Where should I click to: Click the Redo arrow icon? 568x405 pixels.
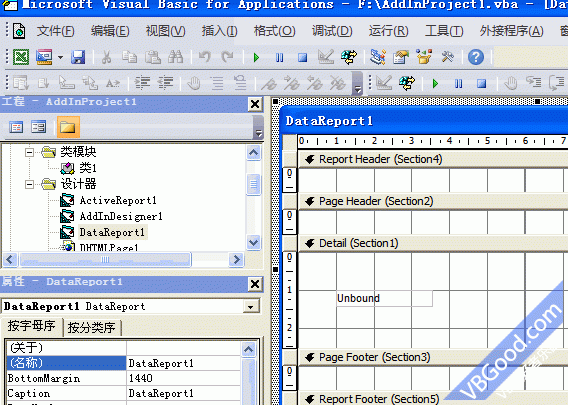click(227, 57)
